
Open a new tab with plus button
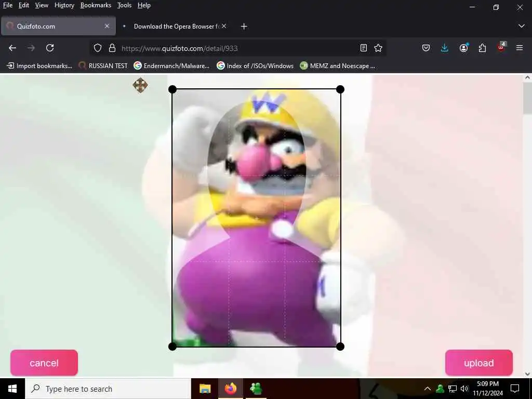[244, 26]
